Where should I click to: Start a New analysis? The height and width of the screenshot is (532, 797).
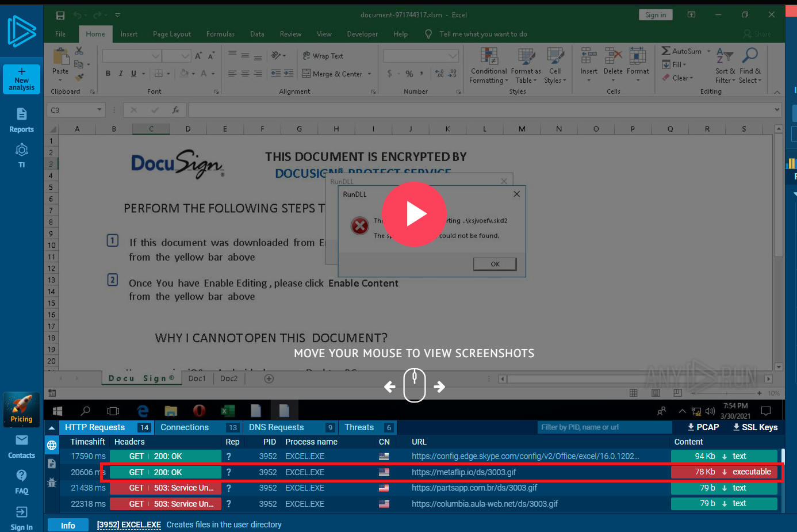coord(21,79)
